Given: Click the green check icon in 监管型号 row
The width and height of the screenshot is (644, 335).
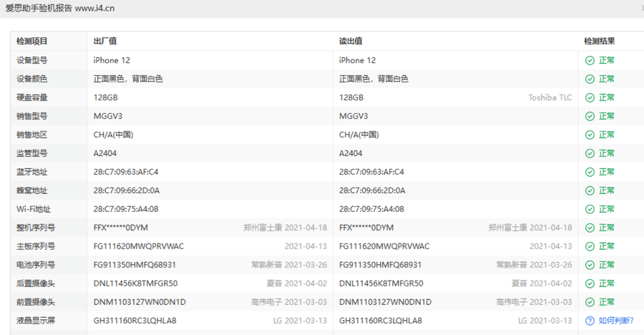Looking at the screenshot, I should [x=590, y=153].
